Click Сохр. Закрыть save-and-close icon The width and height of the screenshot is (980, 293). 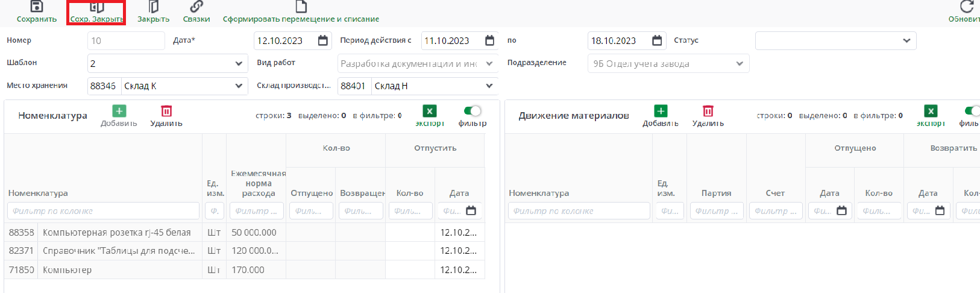96,7
